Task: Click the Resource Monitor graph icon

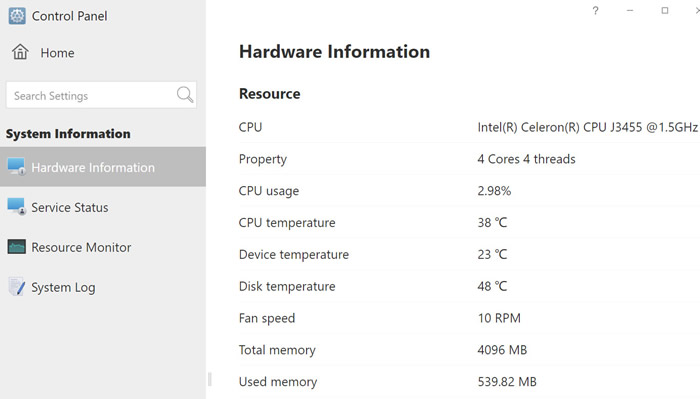Action: (17, 246)
